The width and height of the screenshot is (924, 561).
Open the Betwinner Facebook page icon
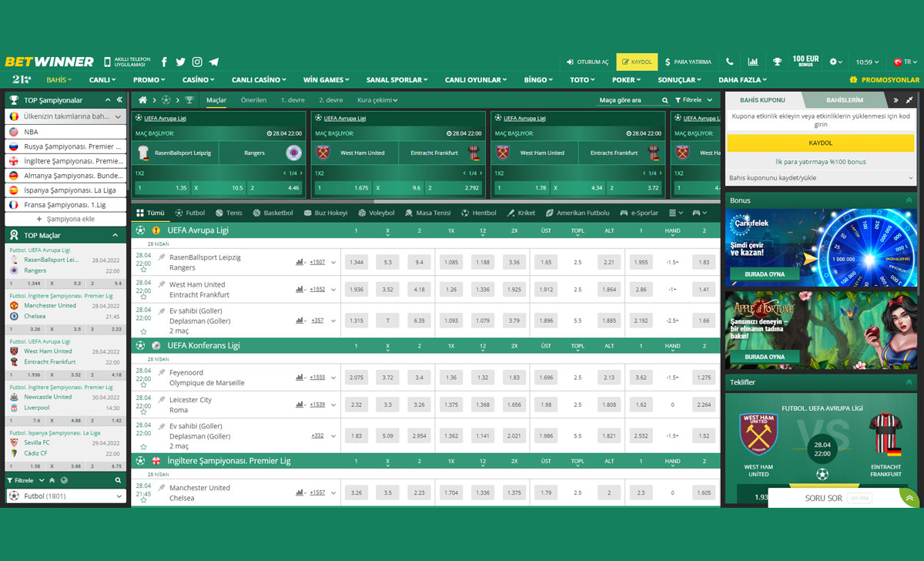(164, 62)
